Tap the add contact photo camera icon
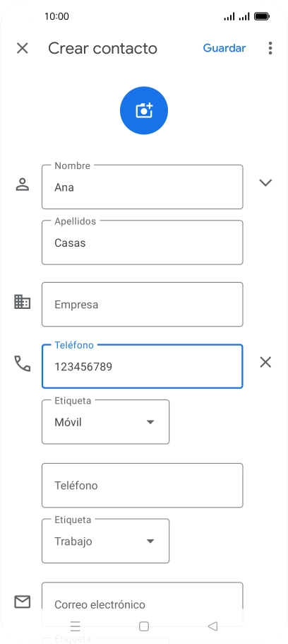The width and height of the screenshot is (288, 644). pos(144,110)
